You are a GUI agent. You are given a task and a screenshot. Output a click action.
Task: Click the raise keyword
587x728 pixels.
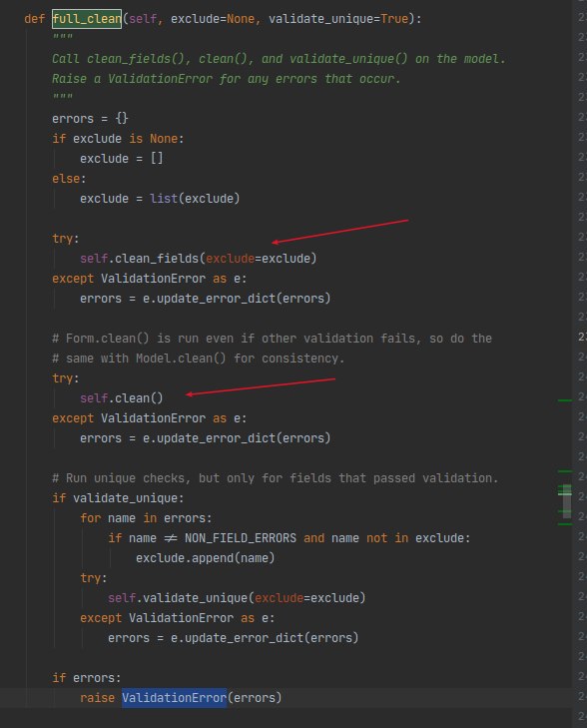[97, 698]
